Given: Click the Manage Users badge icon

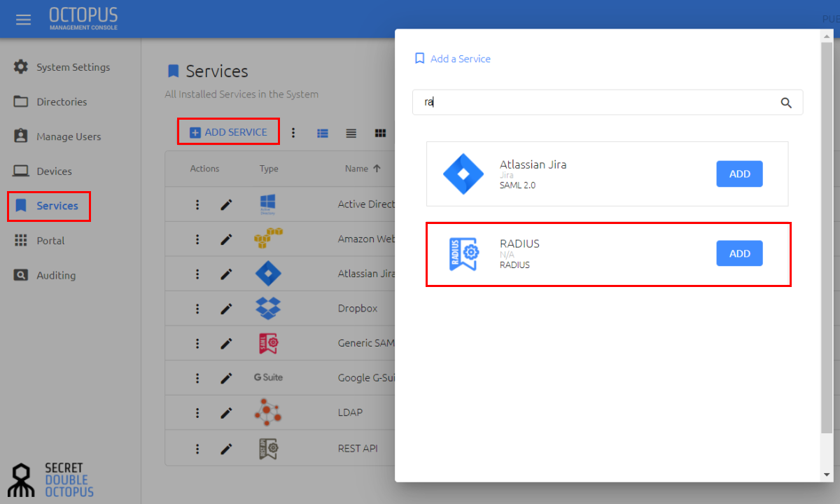Looking at the screenshot, I should tap(21, 136).
